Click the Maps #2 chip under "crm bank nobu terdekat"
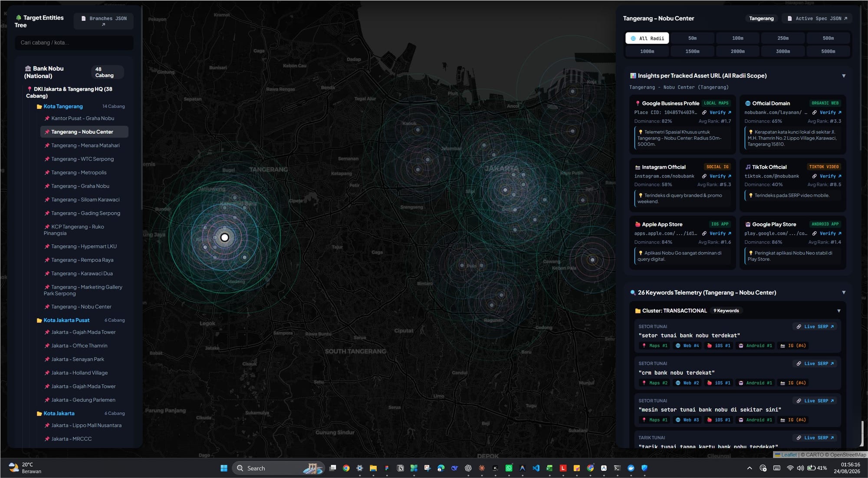Image resolution: width=868 pixels, height=478 pixels. point(655,383)
